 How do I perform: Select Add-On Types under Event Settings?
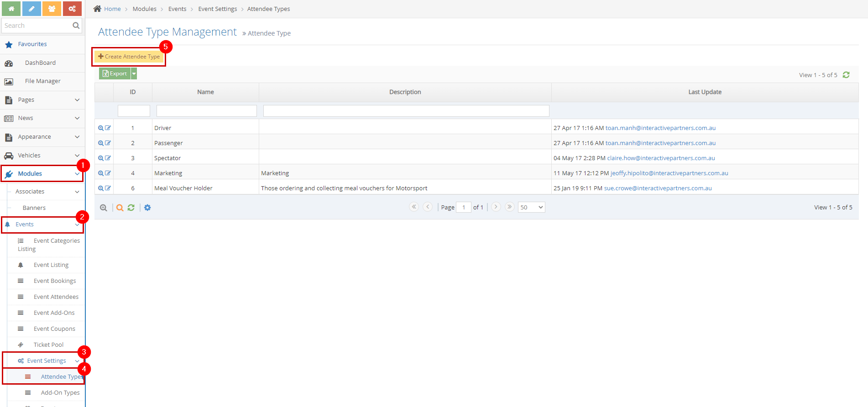[x=60, y=393]
